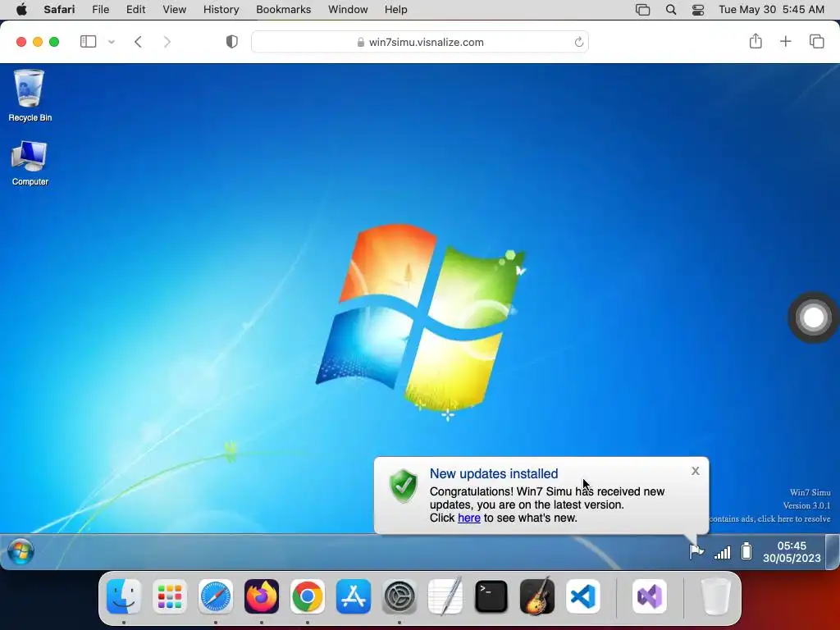Open Visual Studio Code in the Dock
The image size is (840, 630).
pyautogui.click(x=583, y=596)
